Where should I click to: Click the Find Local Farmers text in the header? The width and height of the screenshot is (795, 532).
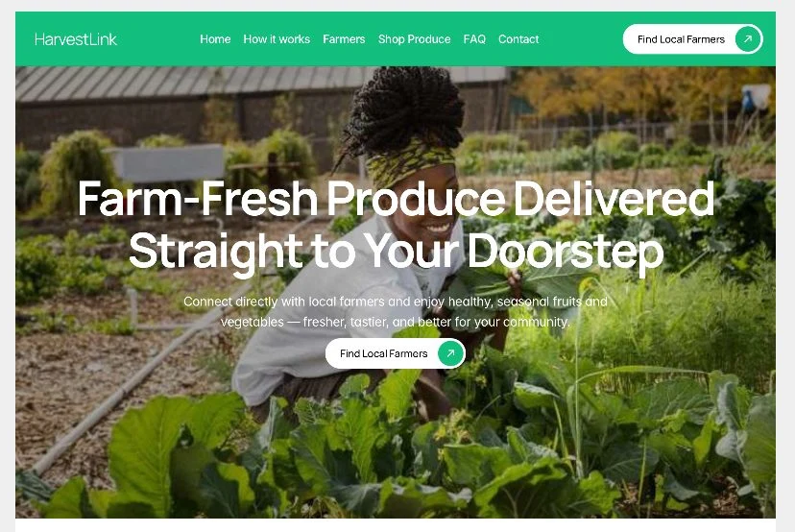[x=681, y=39]
